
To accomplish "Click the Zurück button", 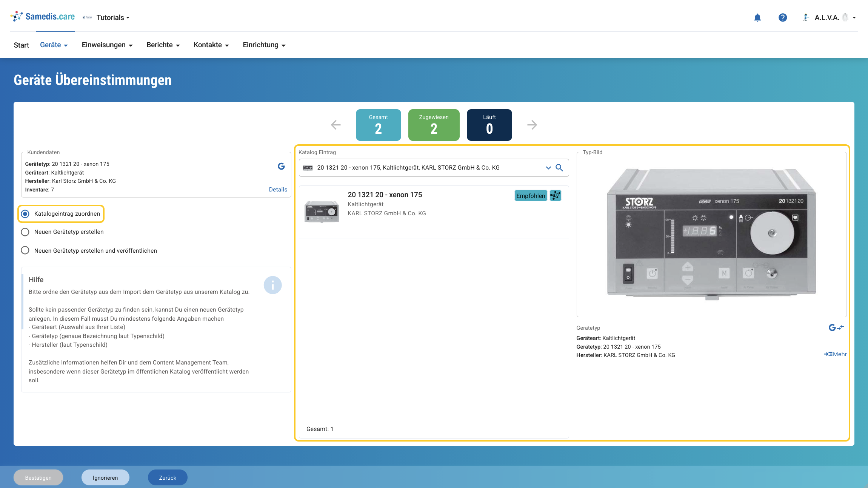I will click(168, 477).
